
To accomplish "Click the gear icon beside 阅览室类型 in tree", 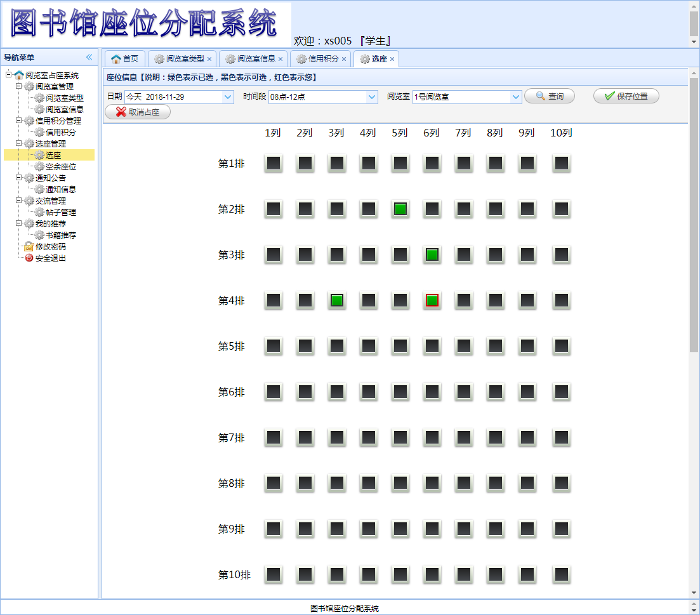I will [x=39, y=98].
